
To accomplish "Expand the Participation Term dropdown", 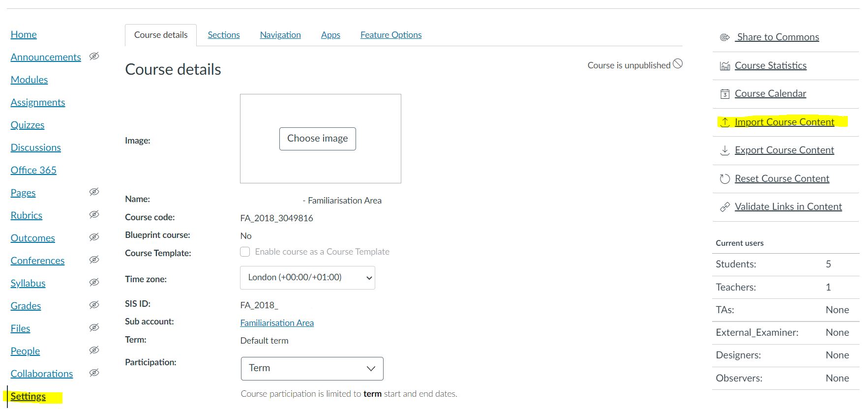I will 312,369.
